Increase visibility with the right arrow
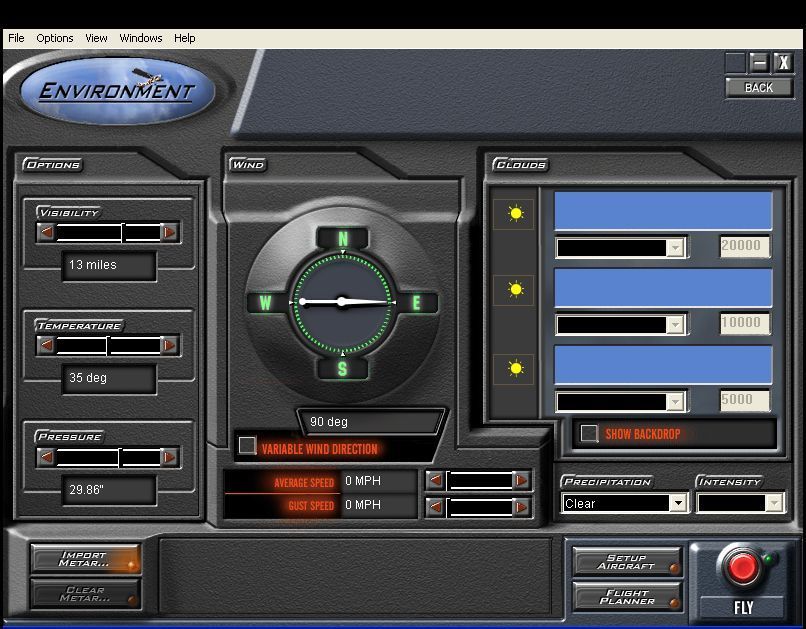 click(169, 232)
